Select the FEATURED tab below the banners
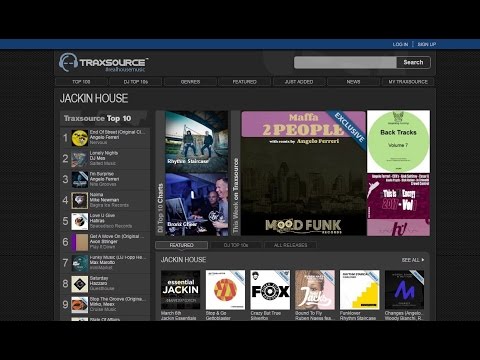 coord(182,245)
